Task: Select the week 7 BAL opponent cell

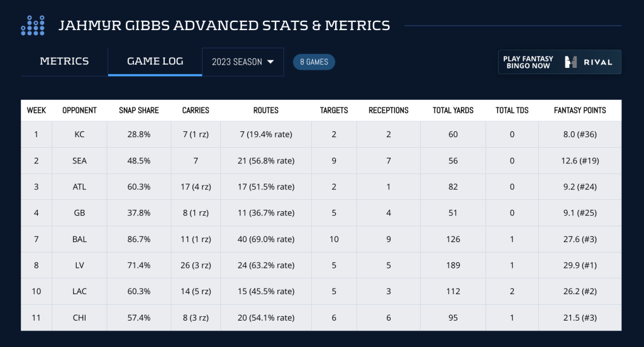Action: [x=79, y=239]
